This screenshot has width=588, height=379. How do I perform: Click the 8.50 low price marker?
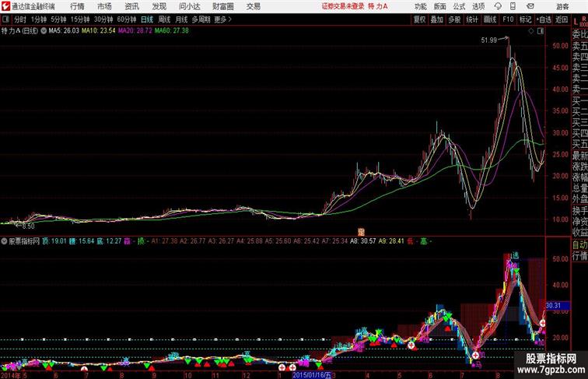(x=28, y=226)
